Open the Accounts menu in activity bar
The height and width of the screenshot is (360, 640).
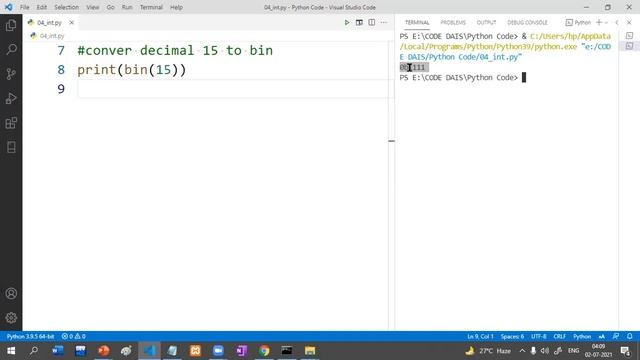click(11, 293)
